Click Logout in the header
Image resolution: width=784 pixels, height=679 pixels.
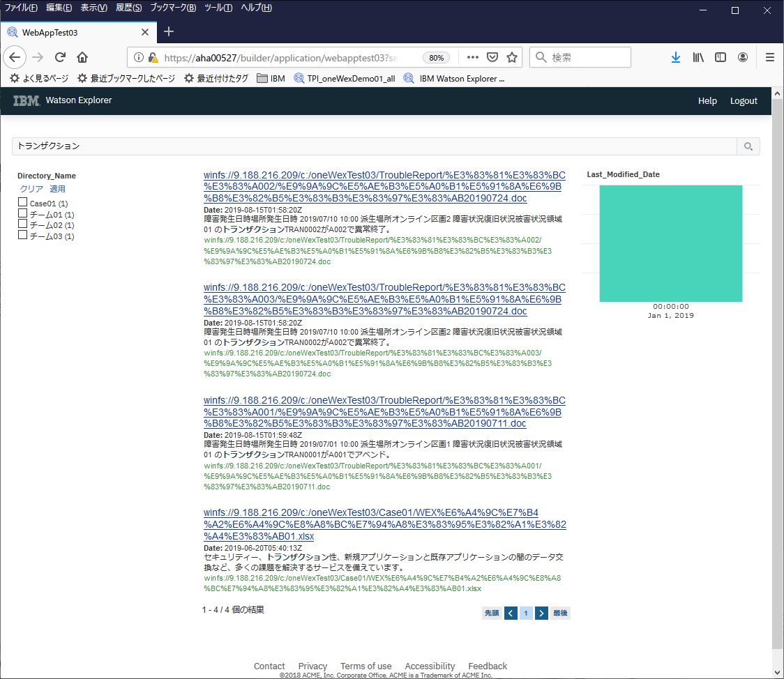[x=744, y=101]
